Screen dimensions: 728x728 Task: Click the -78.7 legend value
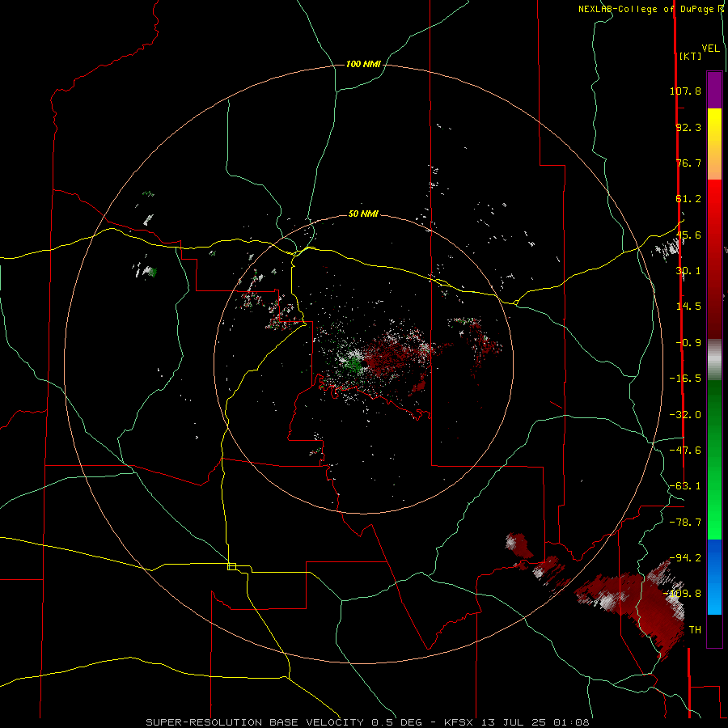(x=685, y=523)
